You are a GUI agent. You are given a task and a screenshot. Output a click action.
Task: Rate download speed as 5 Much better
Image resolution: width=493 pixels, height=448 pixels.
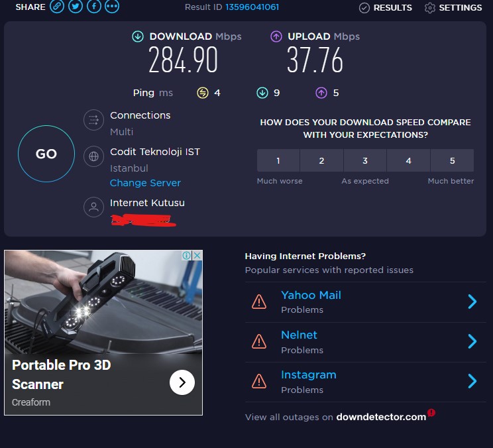click(452, 160)
